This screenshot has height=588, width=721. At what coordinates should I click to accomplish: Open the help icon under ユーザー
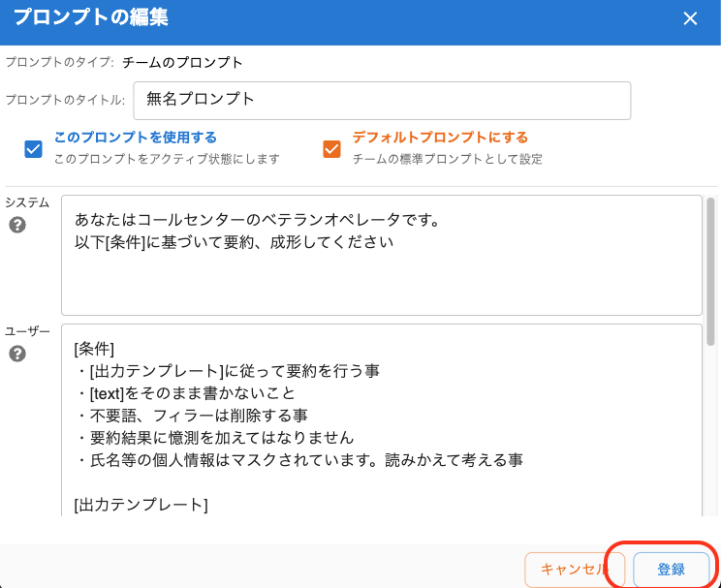pyautogui.click(x=17, y=354)
